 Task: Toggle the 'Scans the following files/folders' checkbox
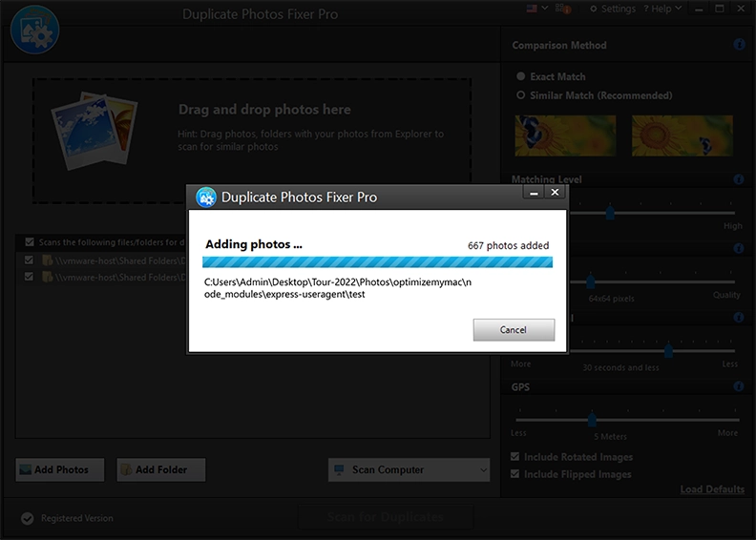pos(30,241)
